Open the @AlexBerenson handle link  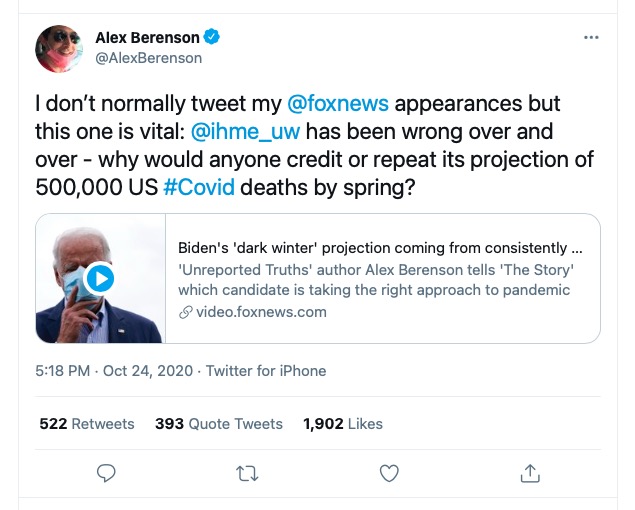pos(148,58)
